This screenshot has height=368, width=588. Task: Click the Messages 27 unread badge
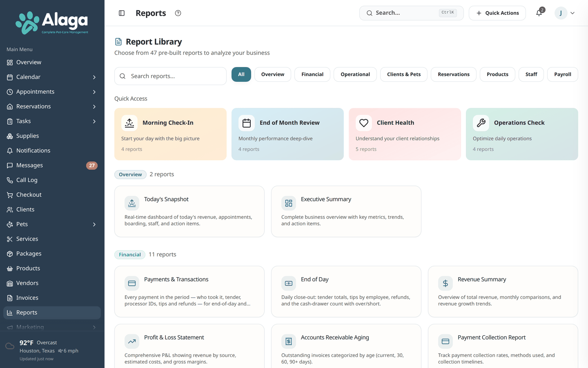click(92, 166)
